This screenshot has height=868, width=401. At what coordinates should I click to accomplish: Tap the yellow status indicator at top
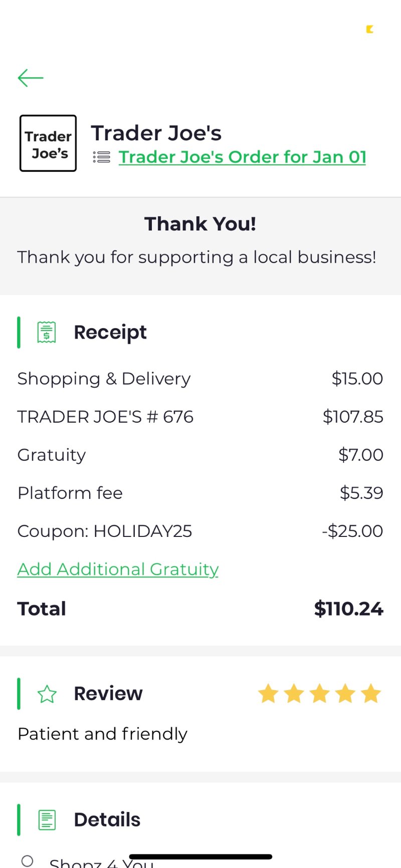[370, 29]
